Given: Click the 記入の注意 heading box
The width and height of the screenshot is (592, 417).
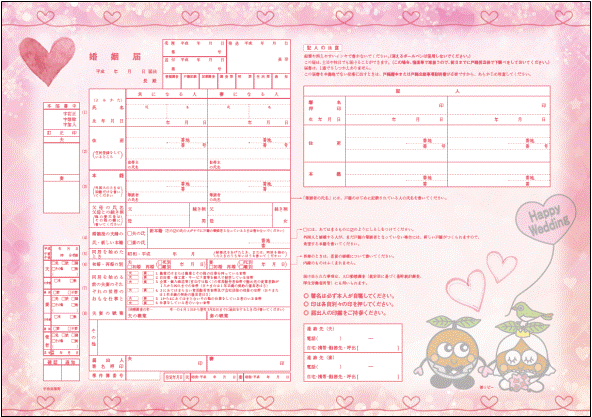Looking at the screenshot, I should pos(322,48).
